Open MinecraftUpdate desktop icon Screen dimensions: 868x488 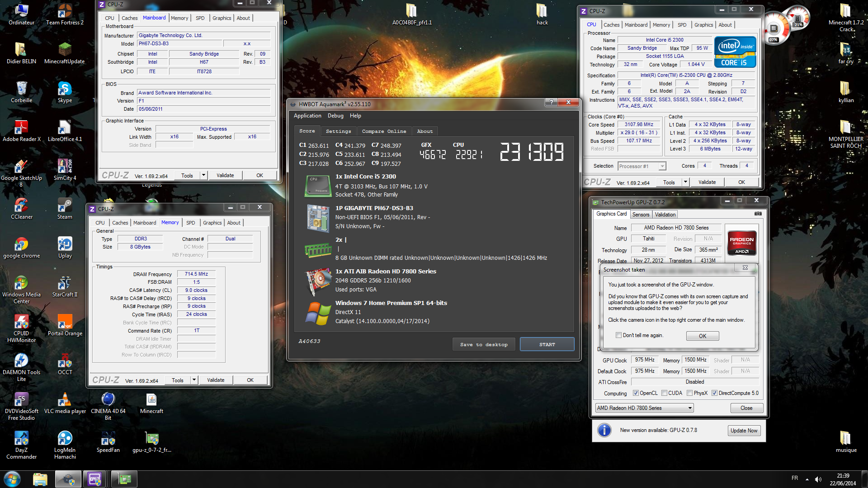point(65,53)
